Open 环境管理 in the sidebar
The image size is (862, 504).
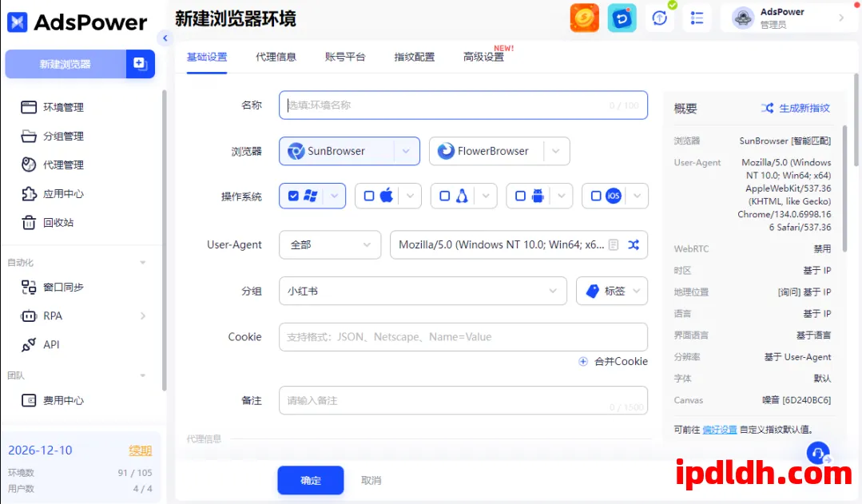52,107
